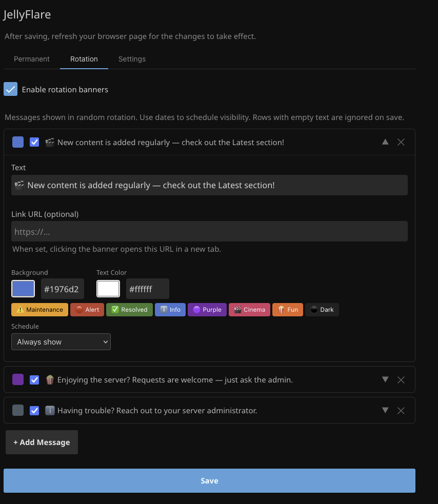Apply the Fun color preset
The width and height of the screenshot is (438, 504).
[288, 310]
